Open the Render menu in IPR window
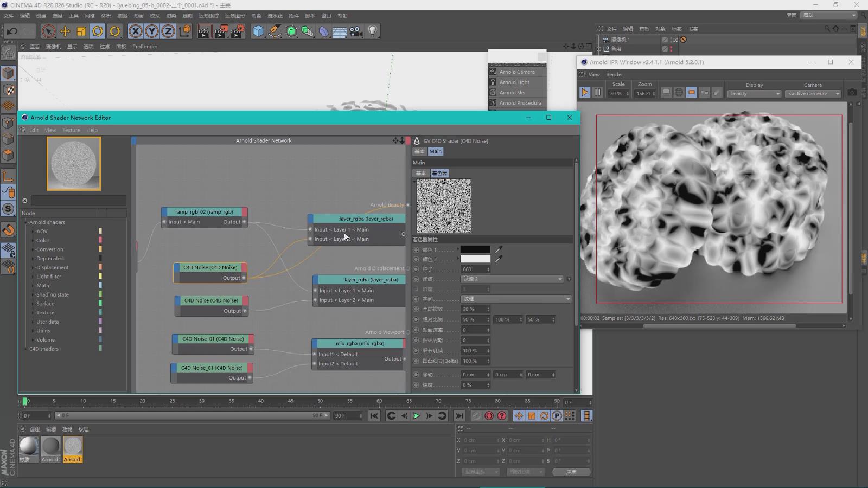Screen dimensions: 868x488 pyautogui.click(x=614, y=74)
